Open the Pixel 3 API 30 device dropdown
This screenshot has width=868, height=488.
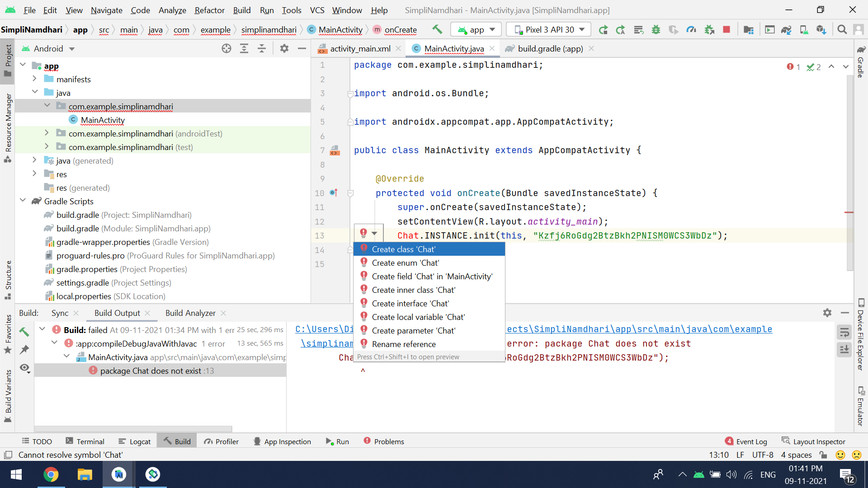click(x=549, y=30)
